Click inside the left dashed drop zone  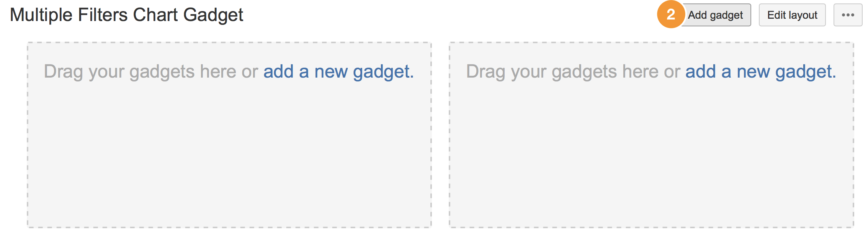pos(230,153)
